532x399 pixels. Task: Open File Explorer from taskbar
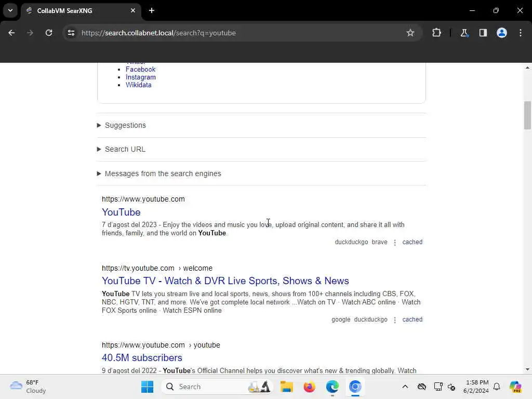(286, 387)
